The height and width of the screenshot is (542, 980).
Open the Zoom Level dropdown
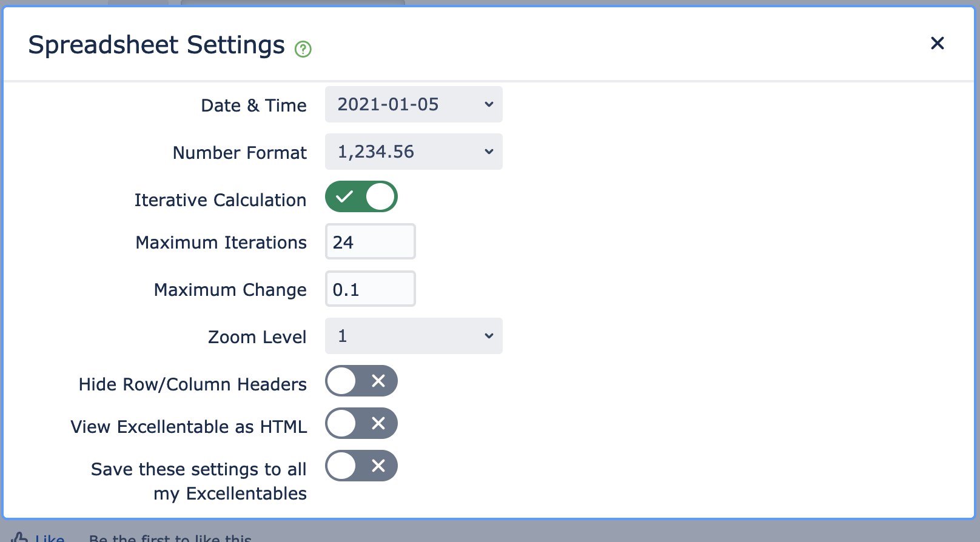click(x=414, y=336)
